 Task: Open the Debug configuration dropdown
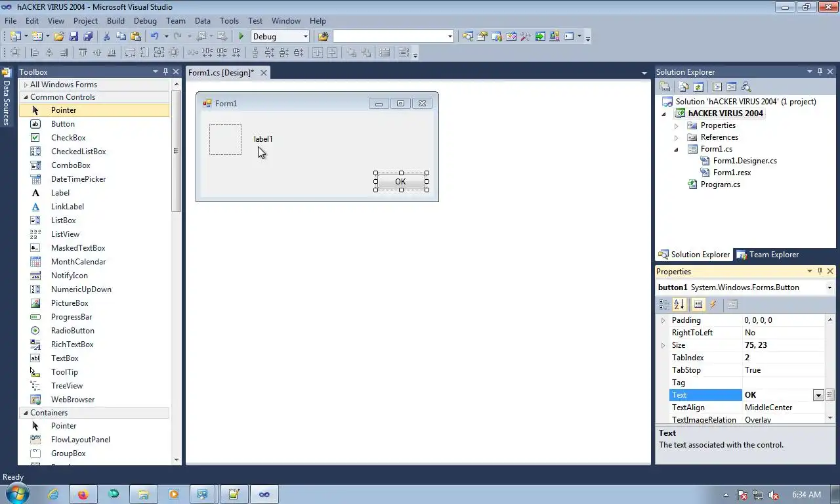click(x=305, y=36)
